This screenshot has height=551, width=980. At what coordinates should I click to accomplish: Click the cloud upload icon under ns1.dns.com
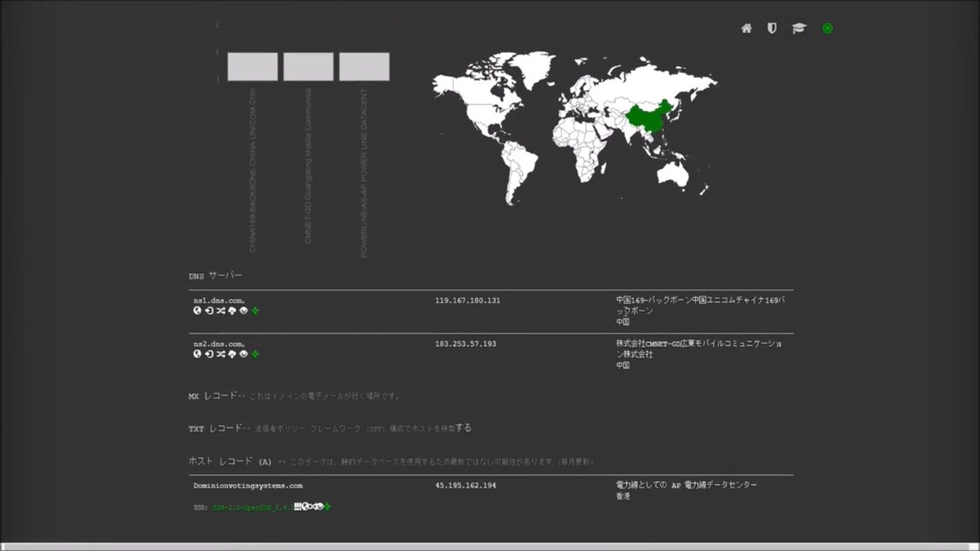pyautogui.click(x=232, y=311)
